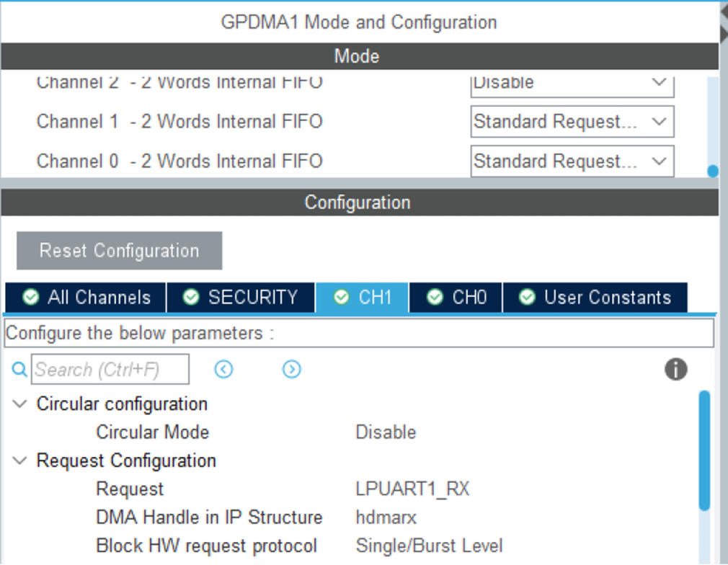Viewport: 728px width, 565px height.
Task: Focus the Search (Ctrl+F) input field
Action: tap(110, 370)
